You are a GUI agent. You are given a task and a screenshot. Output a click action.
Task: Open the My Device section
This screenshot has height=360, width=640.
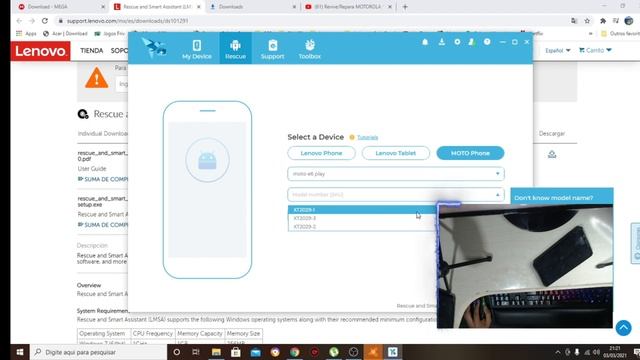click(197, 49)
